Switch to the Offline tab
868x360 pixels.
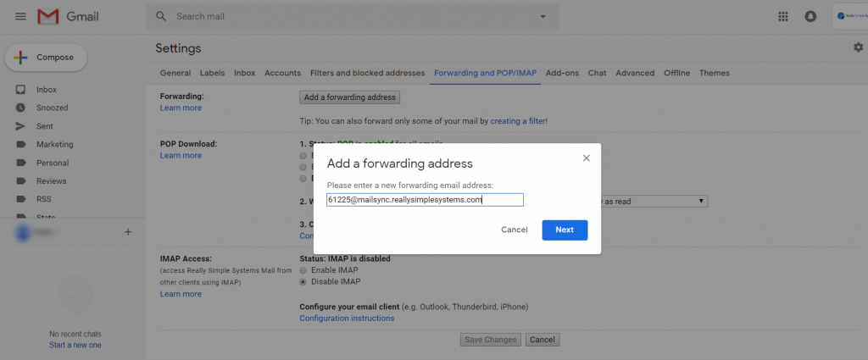click(x=677, y=73)
